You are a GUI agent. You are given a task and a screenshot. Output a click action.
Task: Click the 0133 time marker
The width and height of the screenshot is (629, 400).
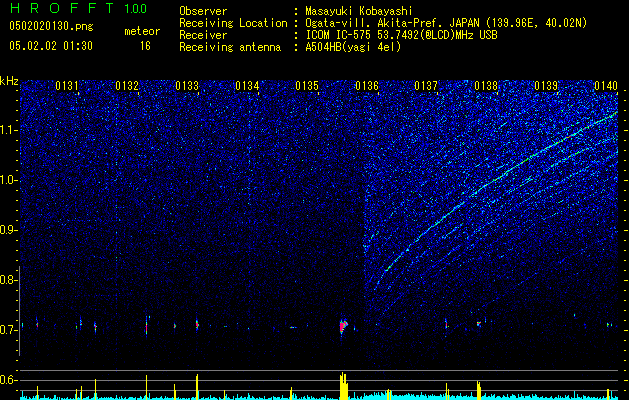(x=187, y=86)
